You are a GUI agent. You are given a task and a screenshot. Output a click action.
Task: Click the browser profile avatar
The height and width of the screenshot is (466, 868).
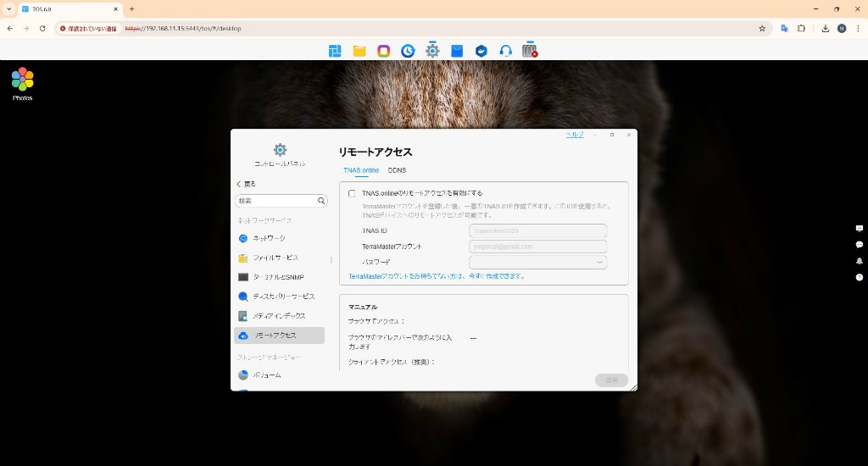click(842, 28)
